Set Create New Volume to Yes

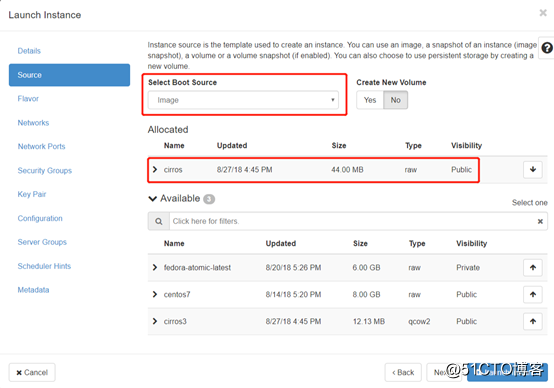pyautogui.click(x=370, y=100)
